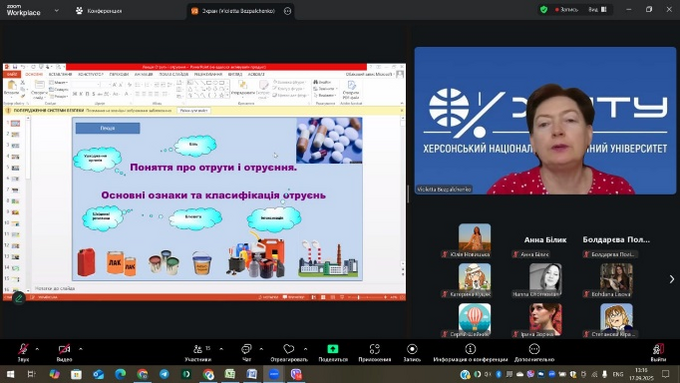The width and height of the screenshot is (680, 383).
Task: Open Telegram from the Windows taskbar
Action: 164,374
